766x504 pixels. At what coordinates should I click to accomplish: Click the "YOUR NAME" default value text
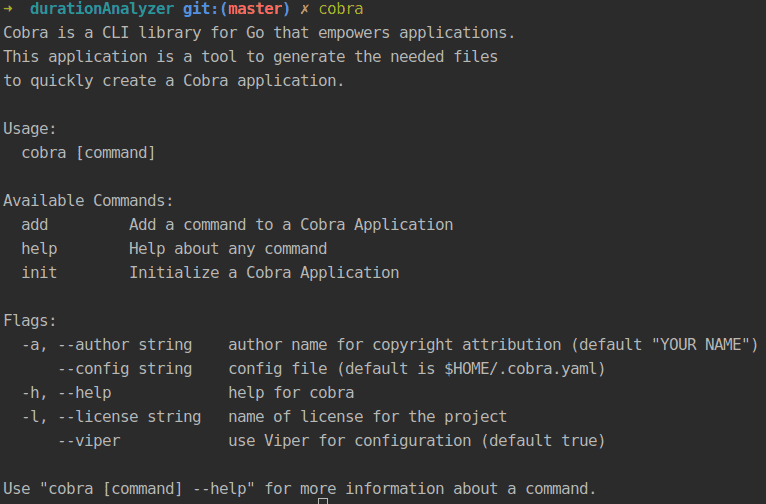point(704,345)
